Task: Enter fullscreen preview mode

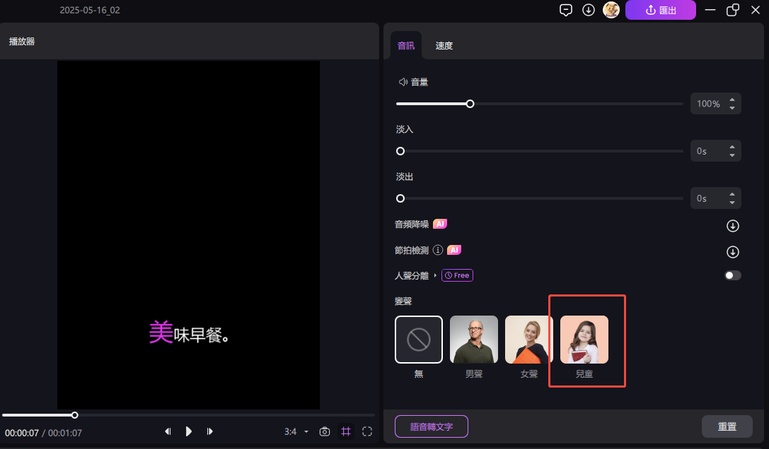Action: [x=367, y=431]
